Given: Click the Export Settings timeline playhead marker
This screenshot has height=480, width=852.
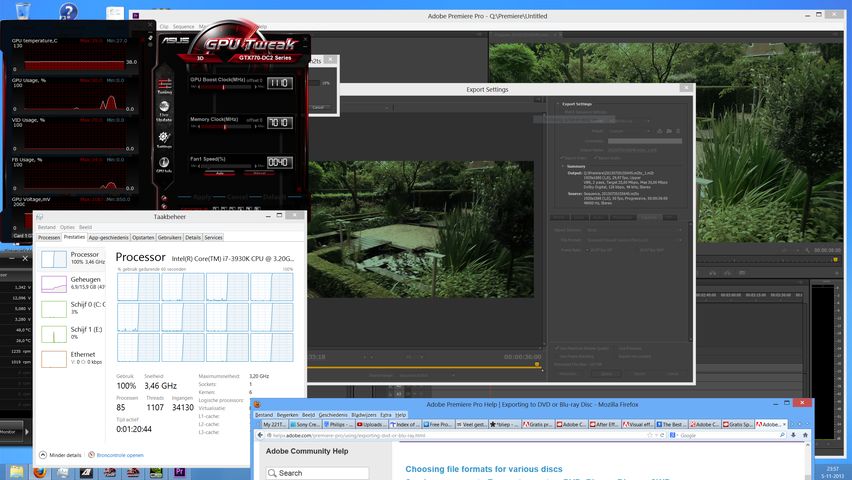Looking at the screenshot, I should coord(537,365).
